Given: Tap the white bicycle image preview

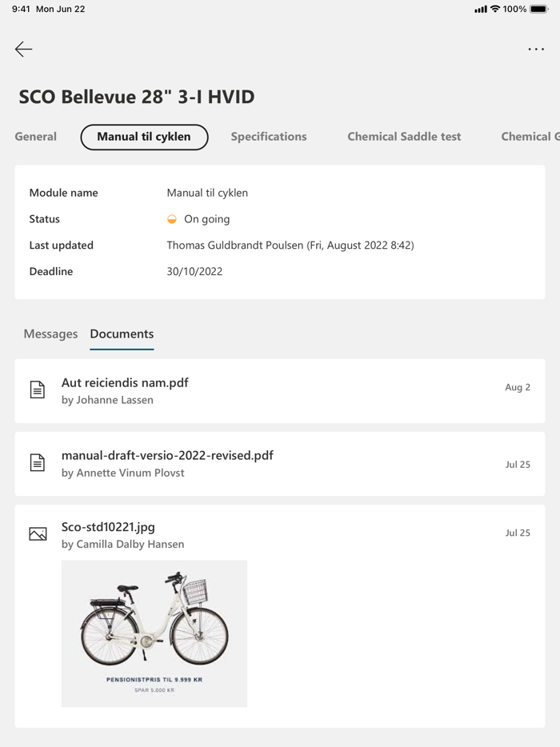Looking at the screenshot, I should pos(154,633).
